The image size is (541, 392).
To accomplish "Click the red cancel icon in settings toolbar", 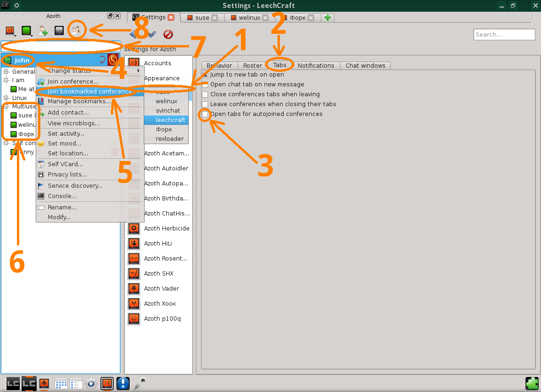I will 168,34.
